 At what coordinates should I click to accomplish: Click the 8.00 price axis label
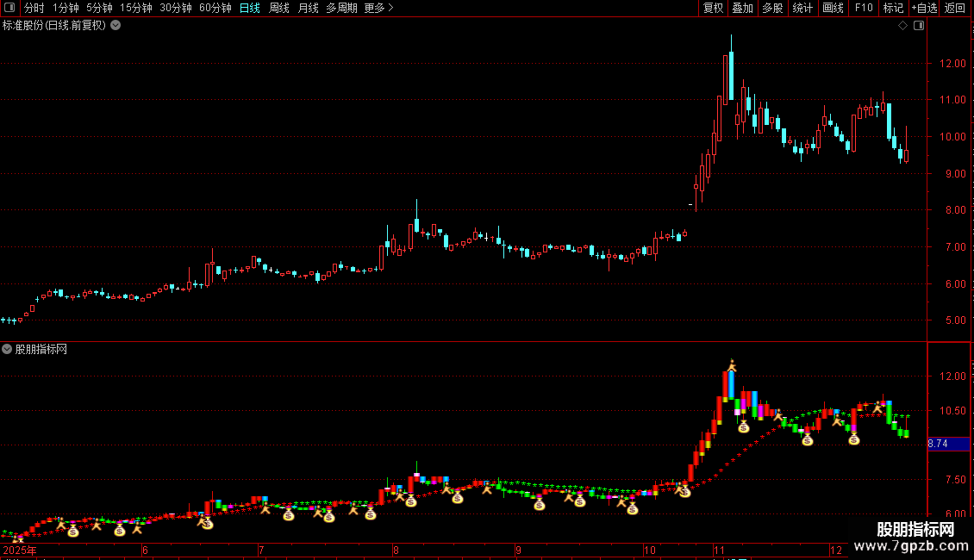point(955,210)
